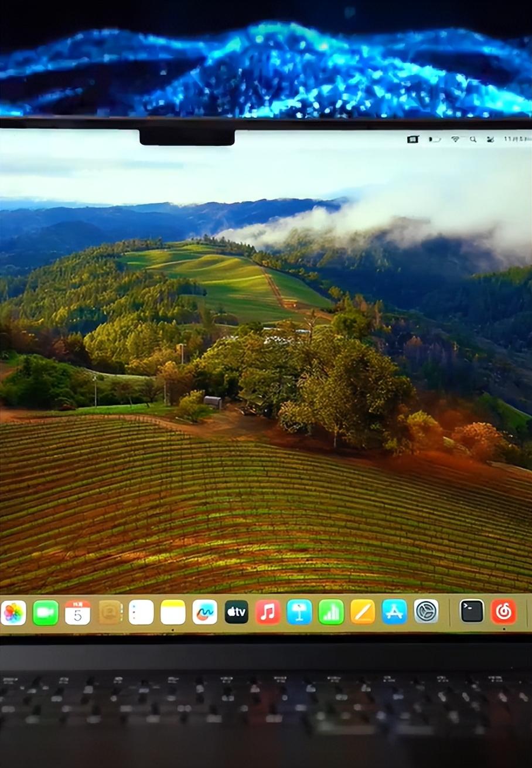Open the green Numbers app

pyautogui.click(x=331, y=612)
